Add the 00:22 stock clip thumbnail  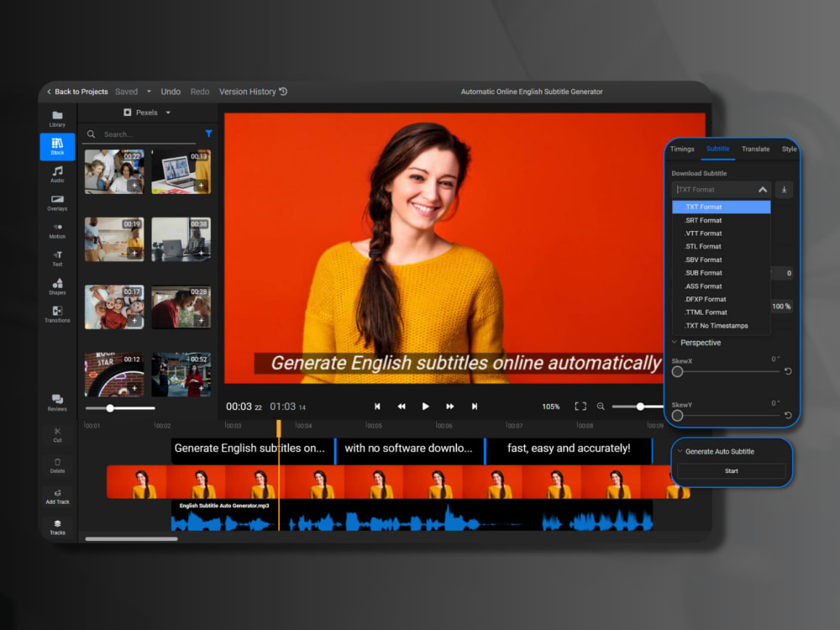pyautogui.click(x=134, y=186)
